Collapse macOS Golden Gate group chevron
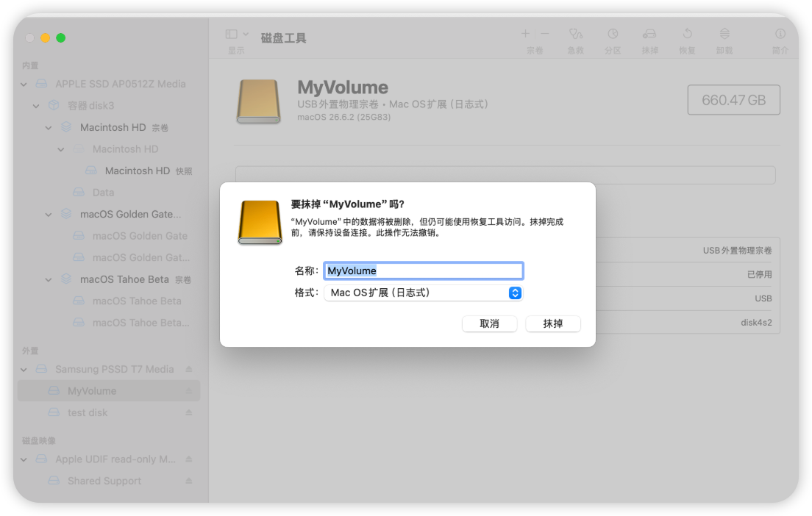812x516 pixels. [49, 215]
